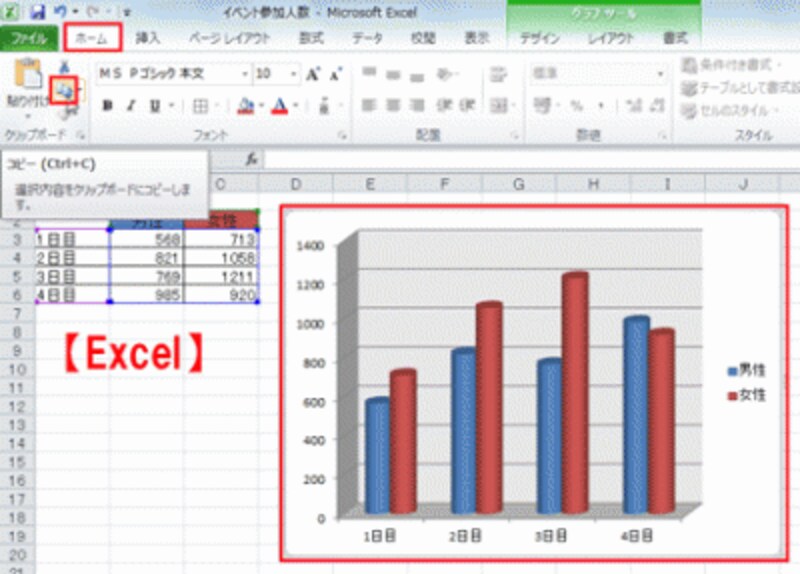Click the Increase Decimal icon
The image size is (800, 574).
(x=634, y=106)
